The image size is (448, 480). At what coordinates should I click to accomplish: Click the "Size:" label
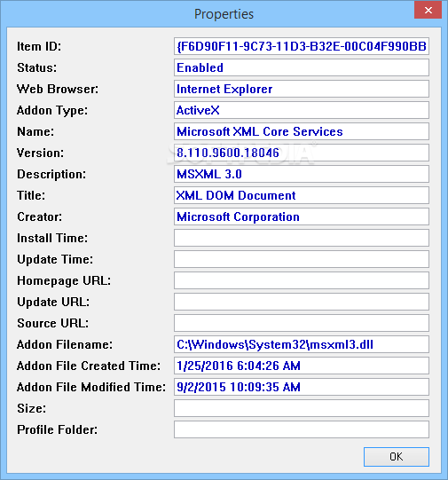point(32,408)
